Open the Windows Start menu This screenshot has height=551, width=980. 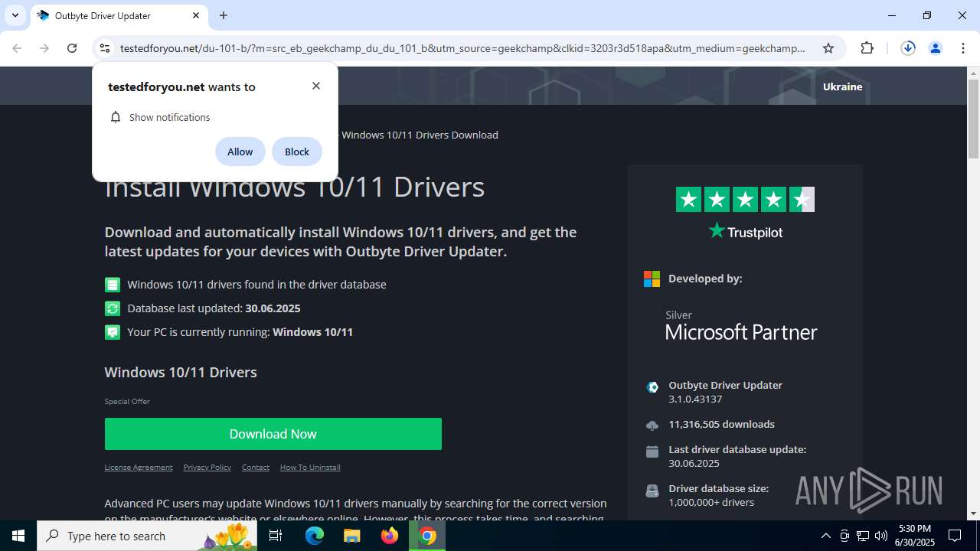point(18,536)
